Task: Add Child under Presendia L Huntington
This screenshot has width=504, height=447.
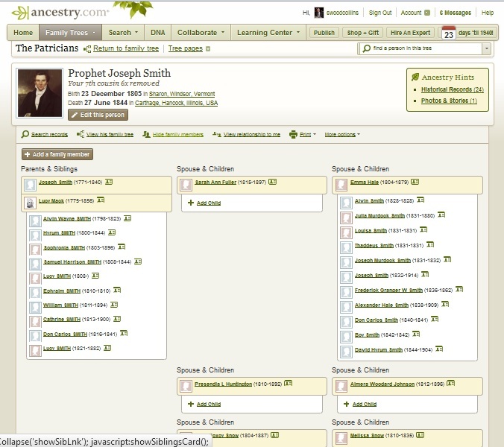Action: [209, 404]
